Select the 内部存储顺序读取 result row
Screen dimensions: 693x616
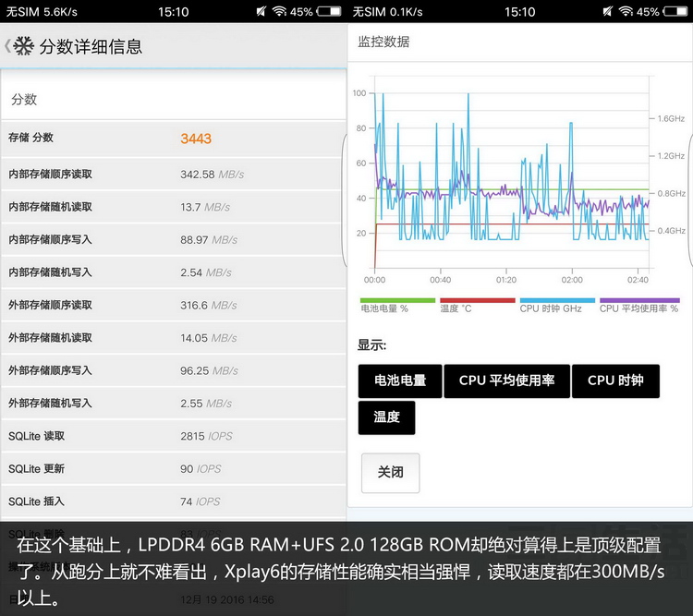tap(172, 174)
